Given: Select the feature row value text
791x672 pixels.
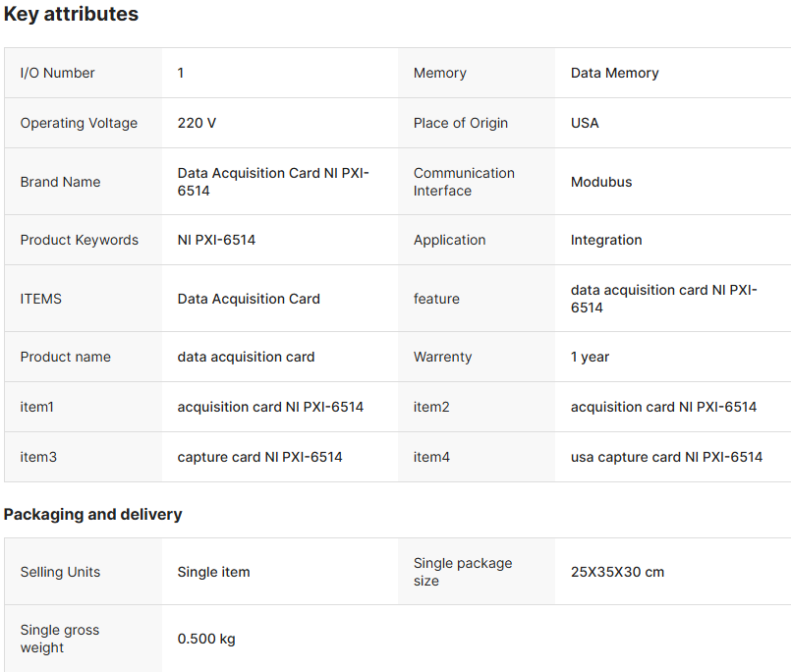Looking at the screenshot, I should coord(663,299).
